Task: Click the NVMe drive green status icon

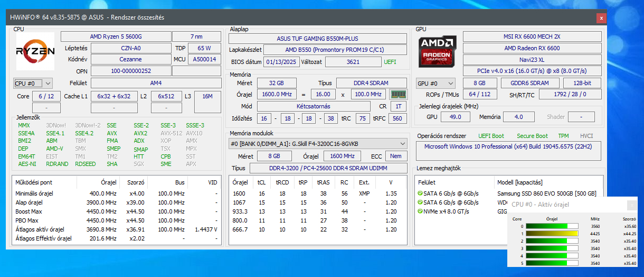Action: point(420,211)
